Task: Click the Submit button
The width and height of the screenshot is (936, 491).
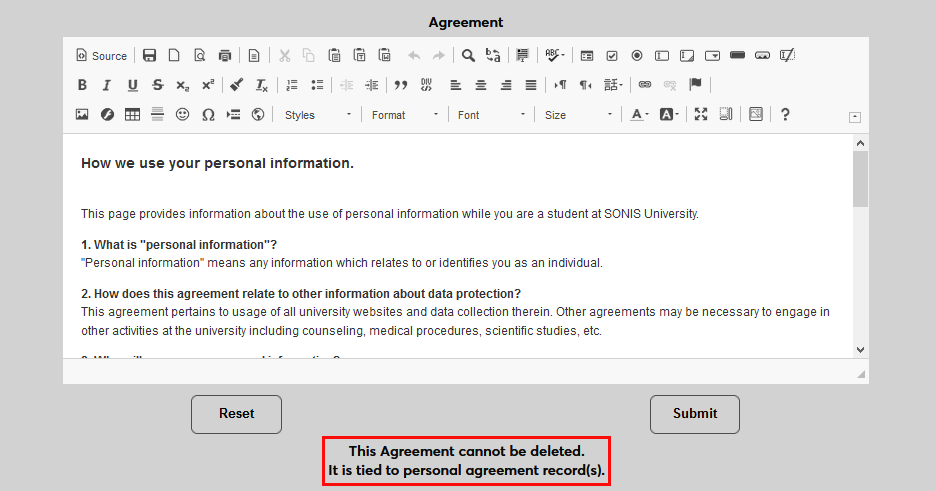Action: pyautogui.click(x=695, y=414)
